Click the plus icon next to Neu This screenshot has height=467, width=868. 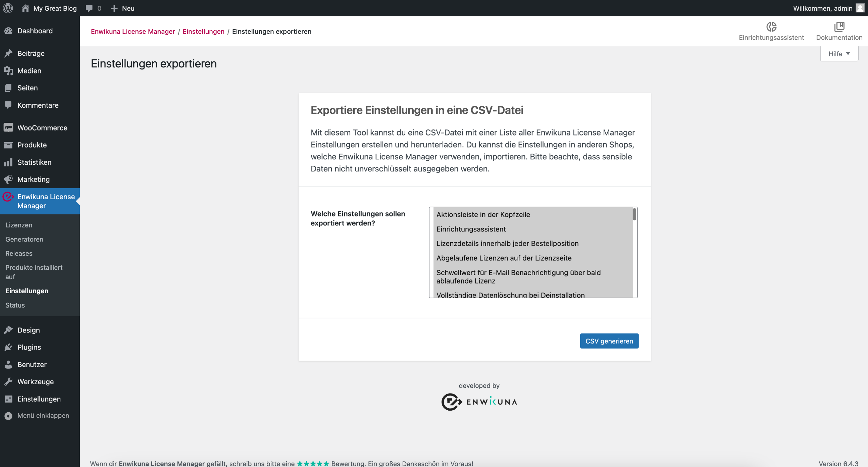114,8
